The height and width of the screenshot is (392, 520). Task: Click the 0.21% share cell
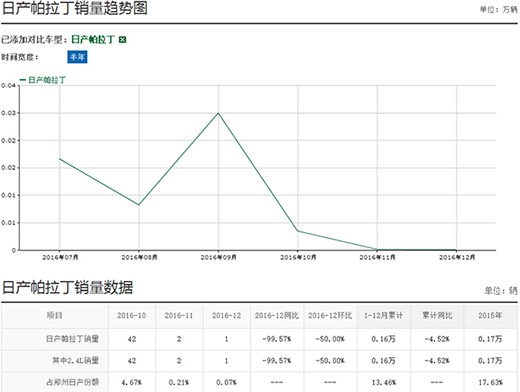pos(179,382)
